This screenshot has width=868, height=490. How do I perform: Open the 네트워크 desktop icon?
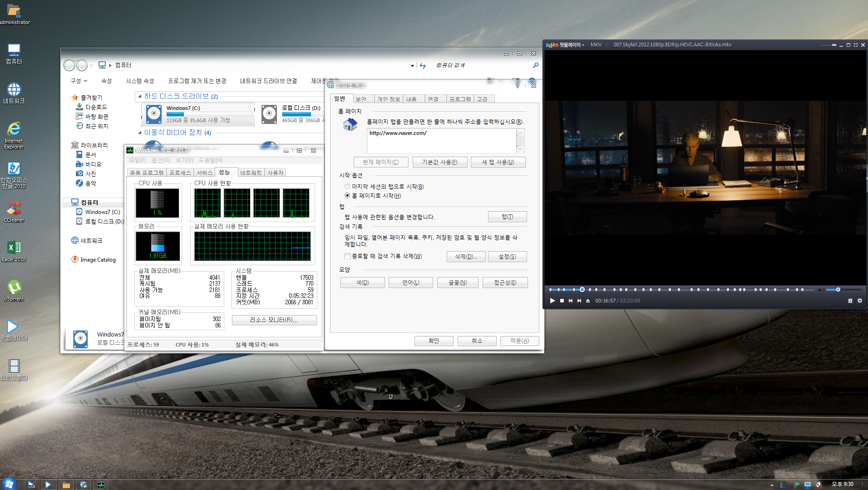(14, 93)
